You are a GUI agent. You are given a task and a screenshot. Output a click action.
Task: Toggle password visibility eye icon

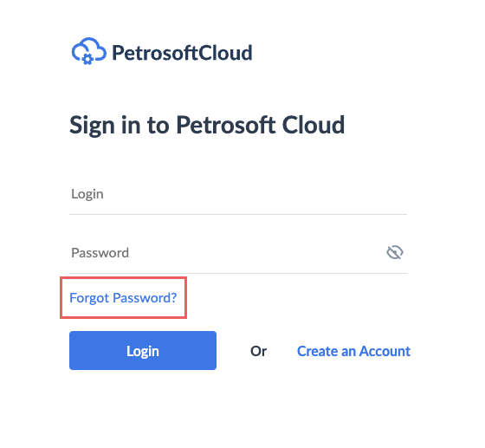pos(395,252)
